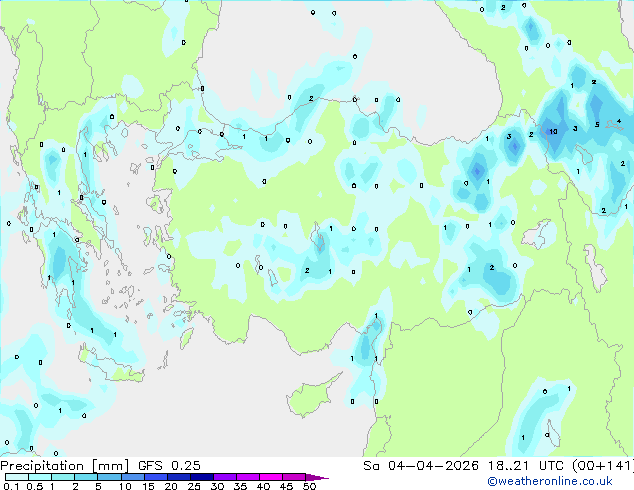Viewport: 634px width, 490px height.
Task: Click the '0.5' legend scale label
Action: (x=35, y=486)
